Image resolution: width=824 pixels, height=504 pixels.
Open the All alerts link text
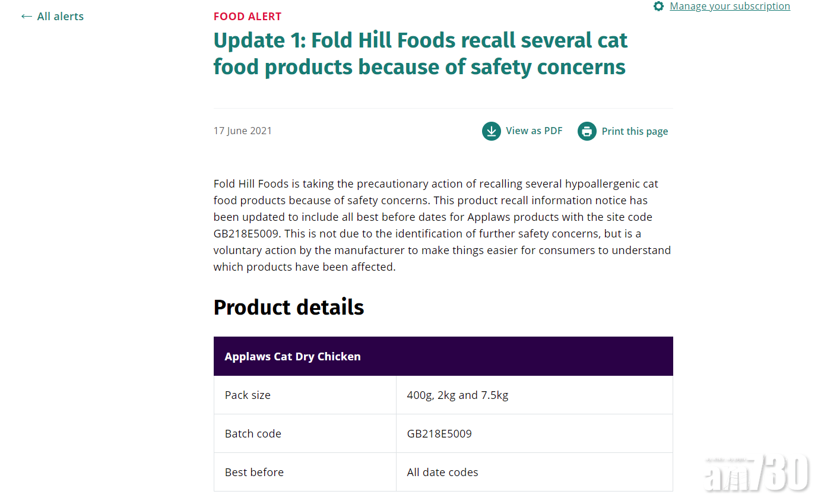click(x=60, y=17)
